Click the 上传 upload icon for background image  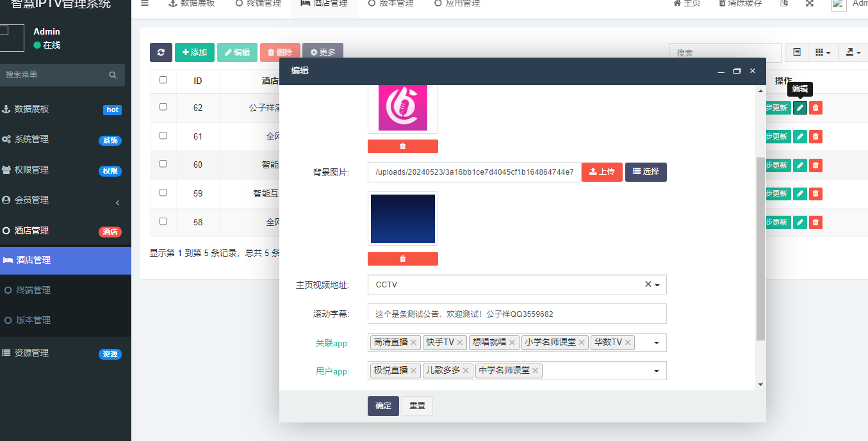click(x=602, y=172)
